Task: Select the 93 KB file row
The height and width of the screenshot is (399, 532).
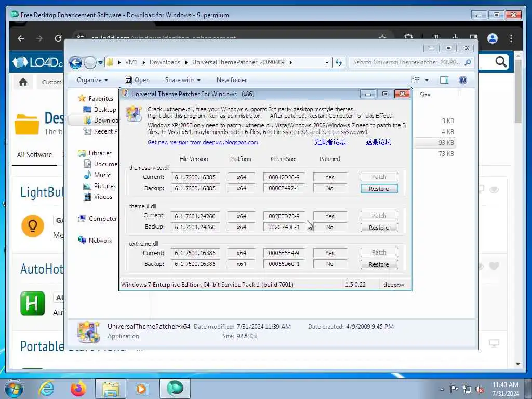Action: click(435, 143)
